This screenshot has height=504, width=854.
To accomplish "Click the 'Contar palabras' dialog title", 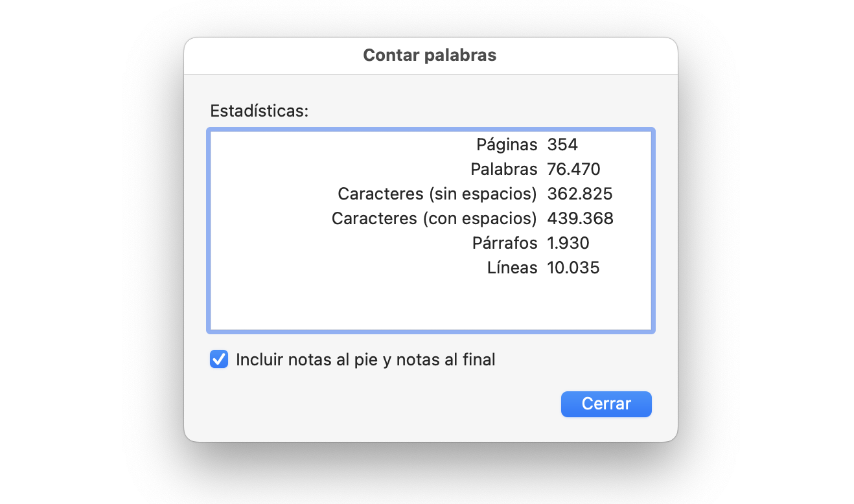I will pyautogui.click(x=430, y=55).
